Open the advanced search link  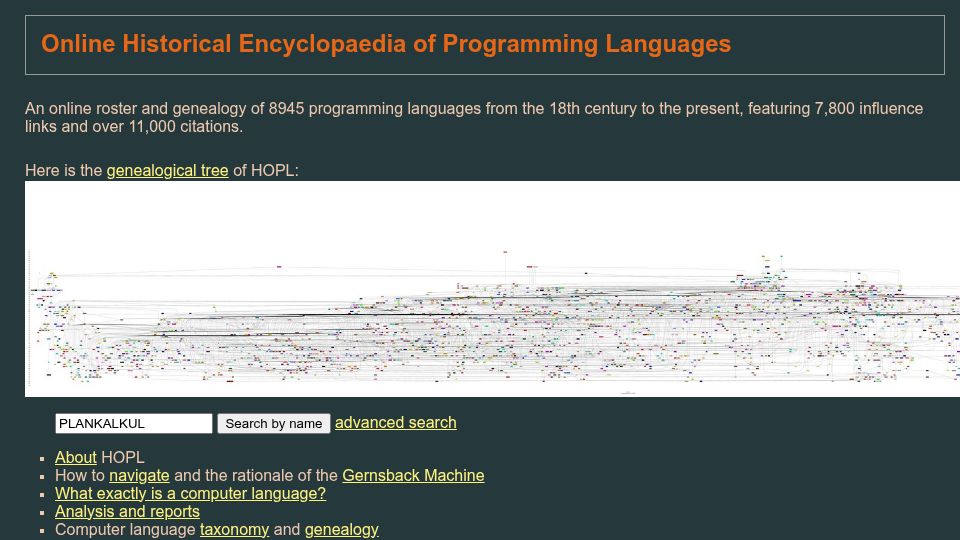(396, 422)
